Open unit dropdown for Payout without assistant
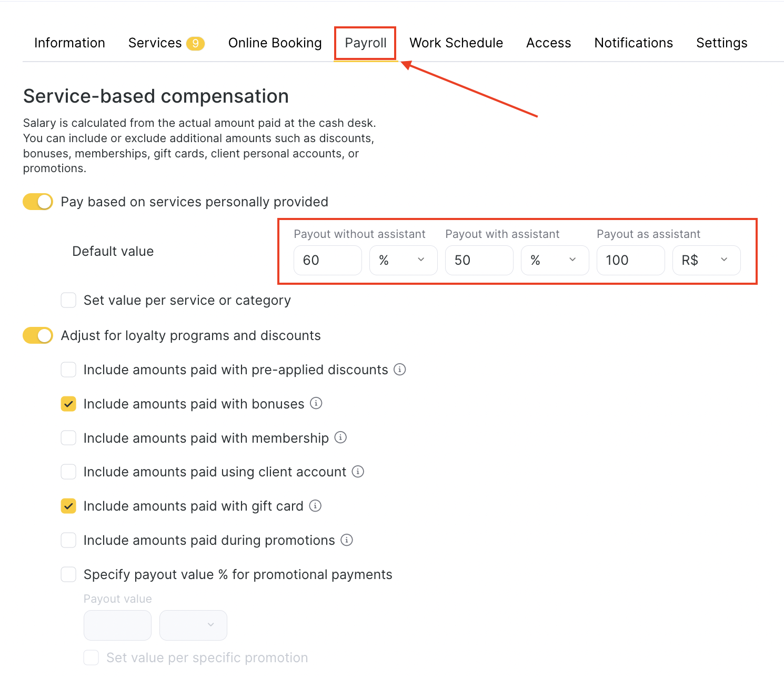Image resolution: width=784 pixels, height=678 pixels. [x=403, y=260]
